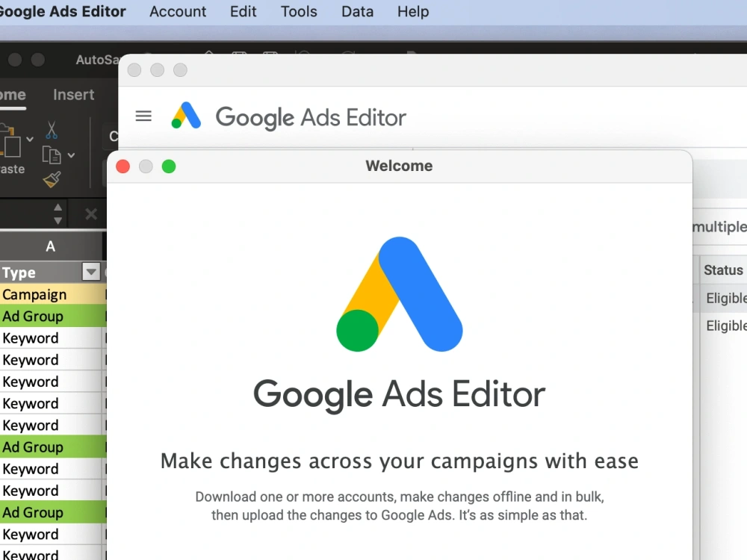Click the Copy icon in Excel ribbon
The image size is (747, 560).
point(52,155)
